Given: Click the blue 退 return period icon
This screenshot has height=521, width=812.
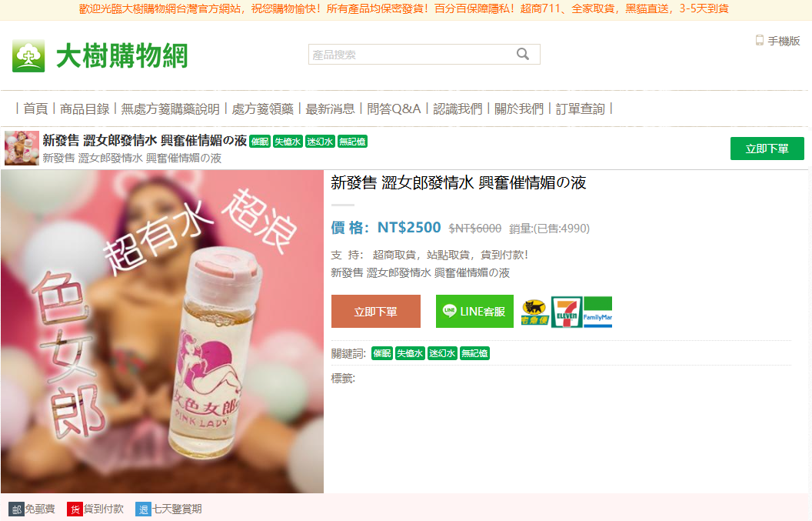Looking at the screenshot, I should [x=143, y=509].
